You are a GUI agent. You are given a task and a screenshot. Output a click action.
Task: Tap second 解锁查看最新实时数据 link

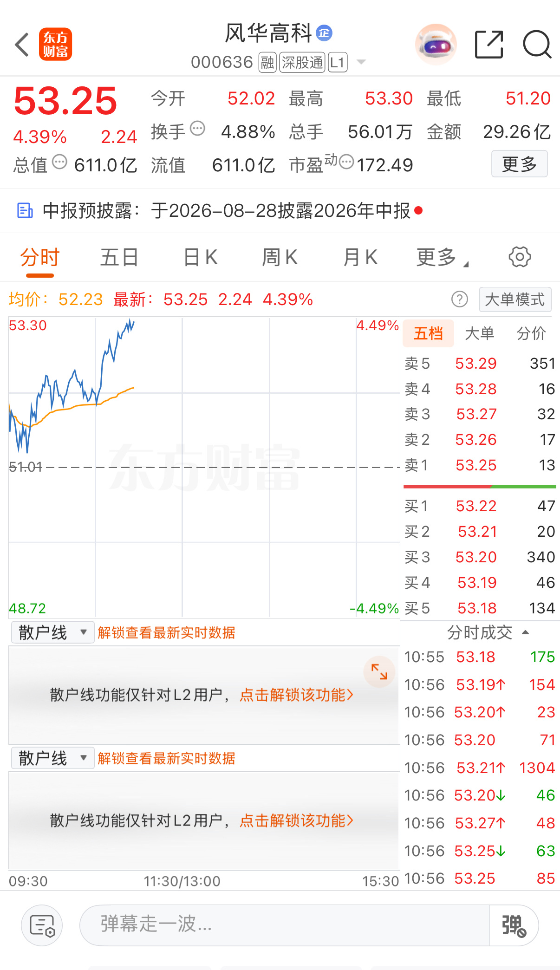tap(166, 758)
